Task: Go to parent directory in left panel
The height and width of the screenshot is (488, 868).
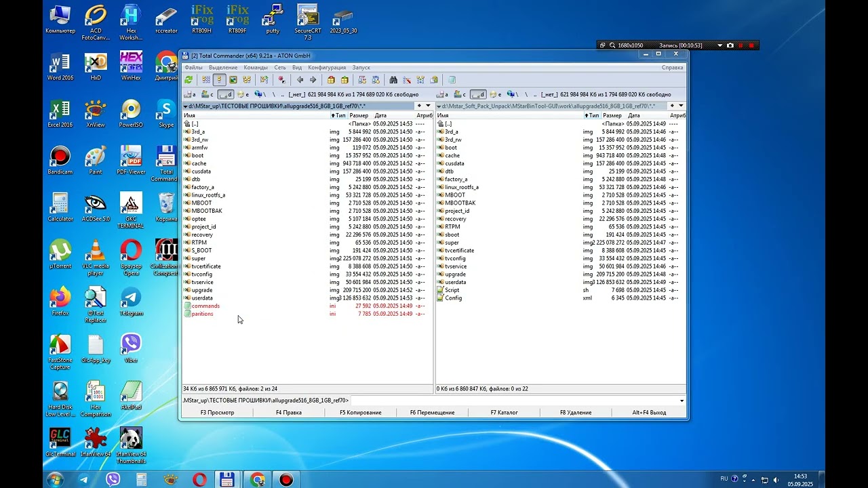Action: tap(282, 95)
